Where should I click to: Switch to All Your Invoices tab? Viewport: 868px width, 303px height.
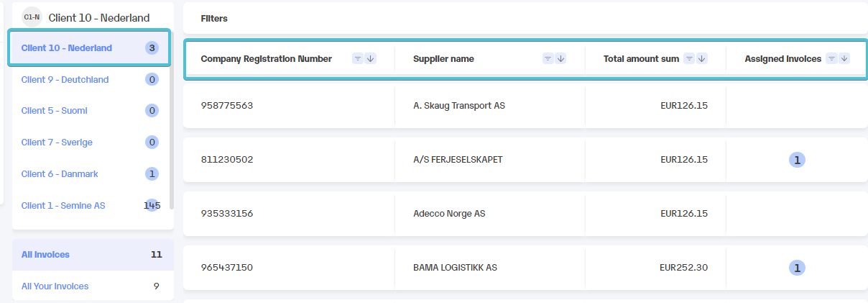tap(93, 286)
